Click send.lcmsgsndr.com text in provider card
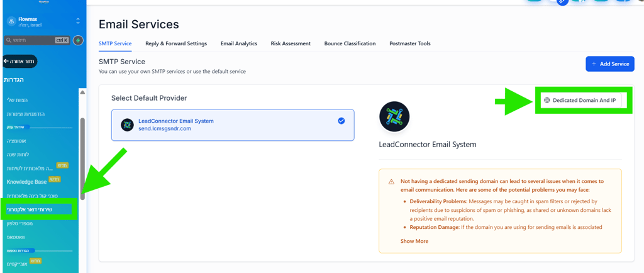This screenshot has width=644, height=273. (165, 128)
